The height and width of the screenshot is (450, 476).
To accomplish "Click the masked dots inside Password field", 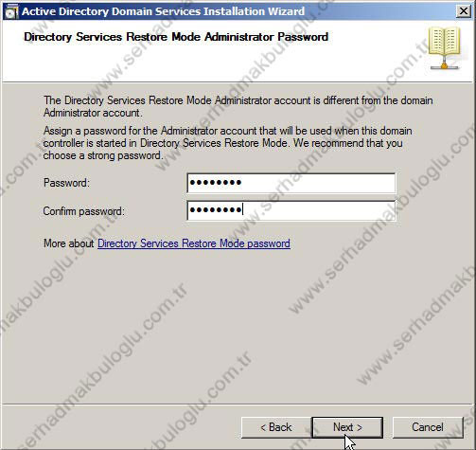I will click(216, 183).
